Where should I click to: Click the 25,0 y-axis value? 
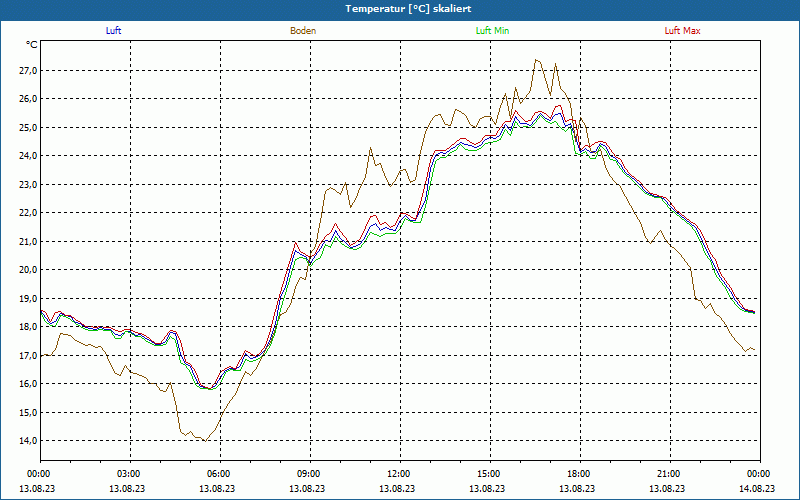click(x=29, y=127)
